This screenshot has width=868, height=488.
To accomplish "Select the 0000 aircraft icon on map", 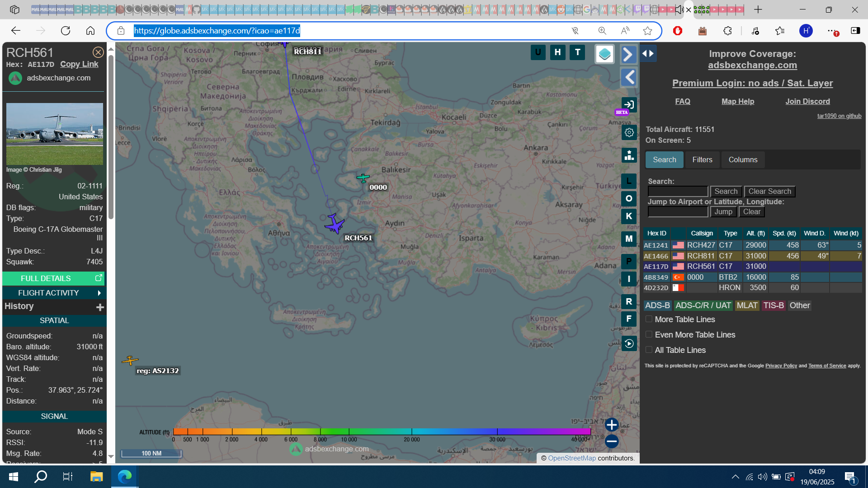I will [x=363, y=178].
